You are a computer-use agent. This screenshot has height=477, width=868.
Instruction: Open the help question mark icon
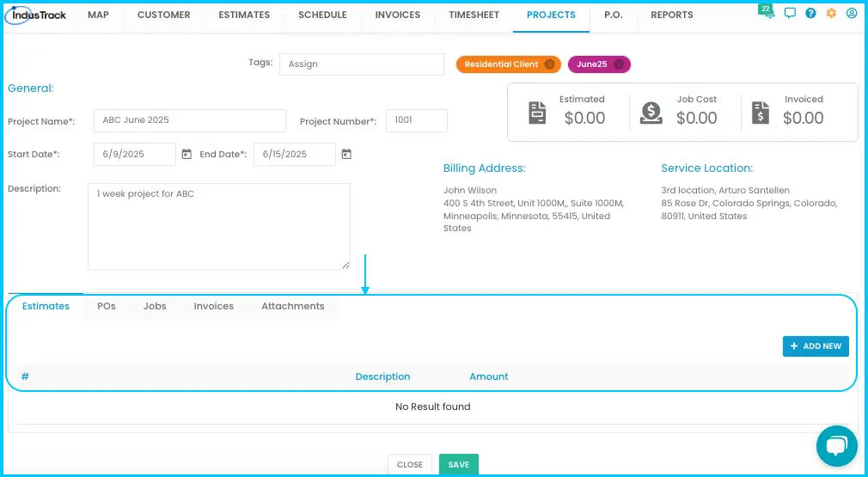pyautogui.click(x=810, y=13)
